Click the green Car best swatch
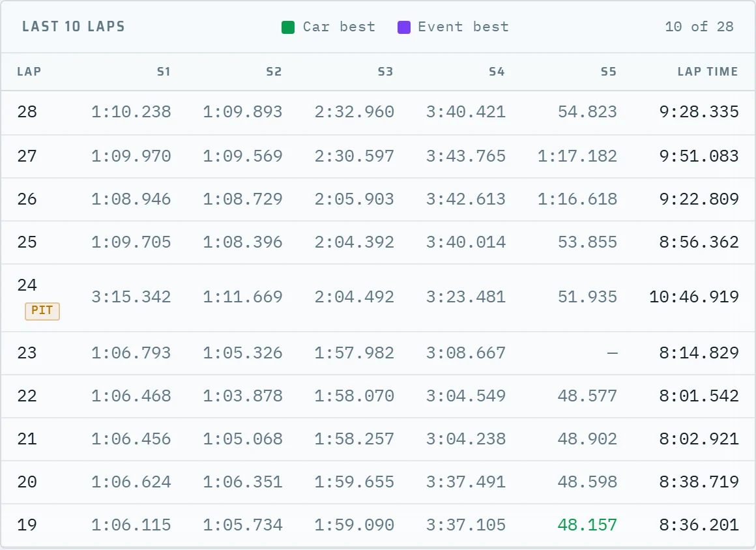This screenshot has height=550, width=756. point(288,27)
